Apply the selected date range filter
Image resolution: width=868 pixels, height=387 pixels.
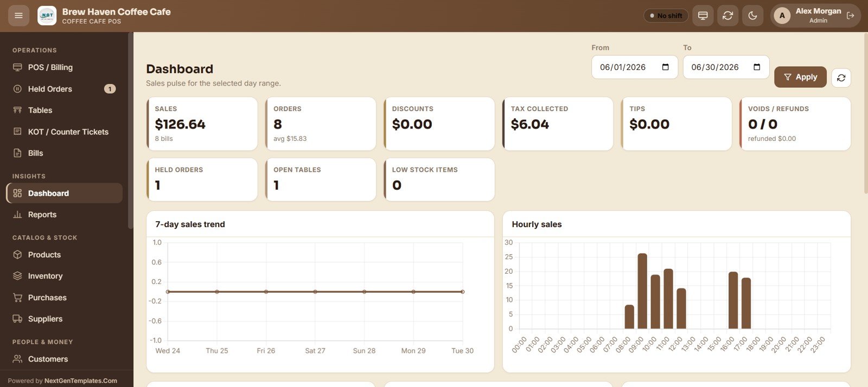coord(800,77)
